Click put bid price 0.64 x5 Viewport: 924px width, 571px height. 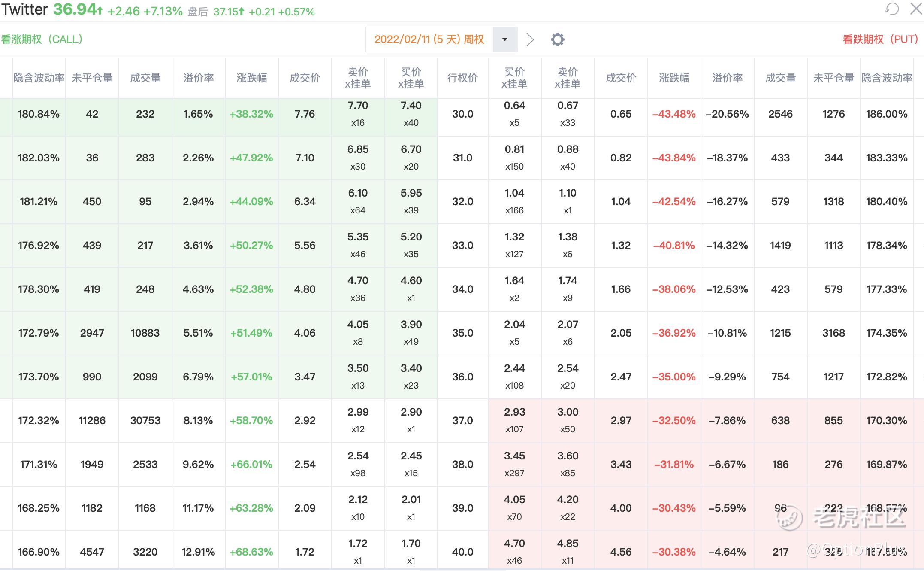[x=514, y=114]
